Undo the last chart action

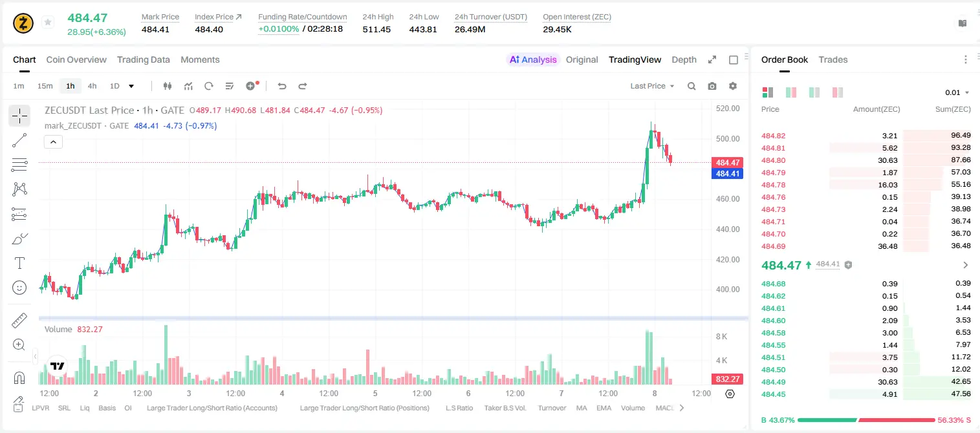(282, 86)
